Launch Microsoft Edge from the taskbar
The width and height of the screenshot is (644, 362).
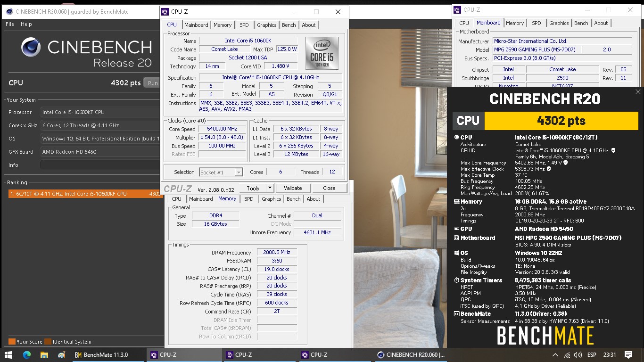(x=27, y=354)
